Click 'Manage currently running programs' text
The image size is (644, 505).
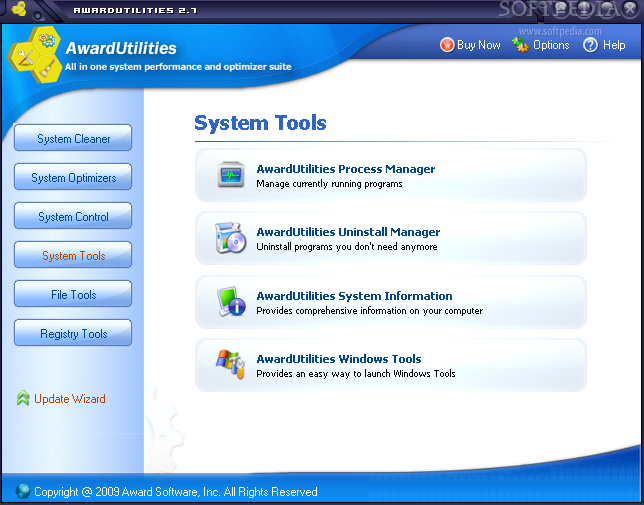click(329, 184)
